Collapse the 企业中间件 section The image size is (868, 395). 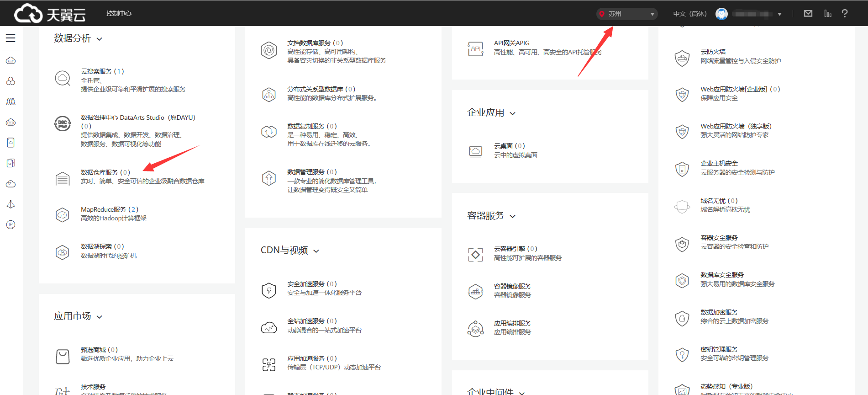coord(522,392)
